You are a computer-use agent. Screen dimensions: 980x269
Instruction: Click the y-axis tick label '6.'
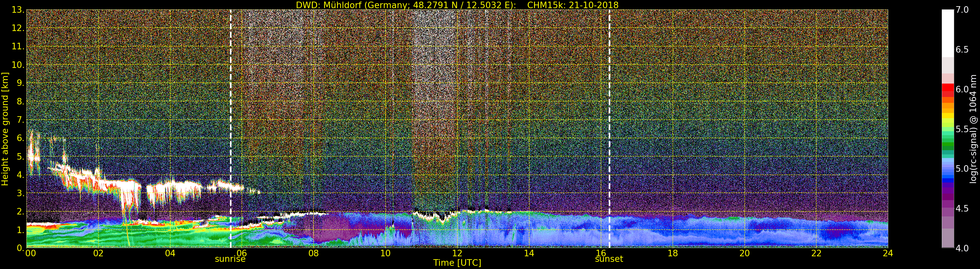coord(21,138)
